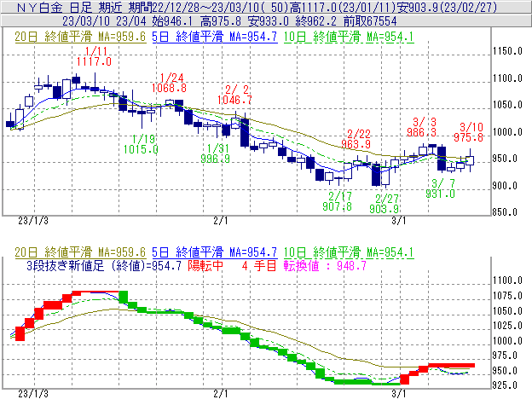Click lower chart 23/1/3 date label
The width and height of the screenshot is (532, 405).
[33, 394]
